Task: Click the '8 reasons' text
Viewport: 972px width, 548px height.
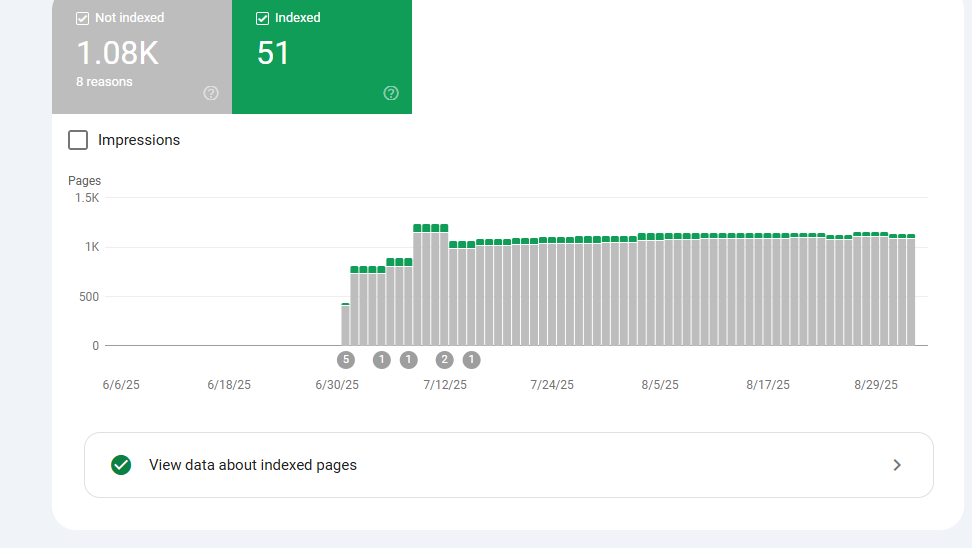Action: [104, 82]
